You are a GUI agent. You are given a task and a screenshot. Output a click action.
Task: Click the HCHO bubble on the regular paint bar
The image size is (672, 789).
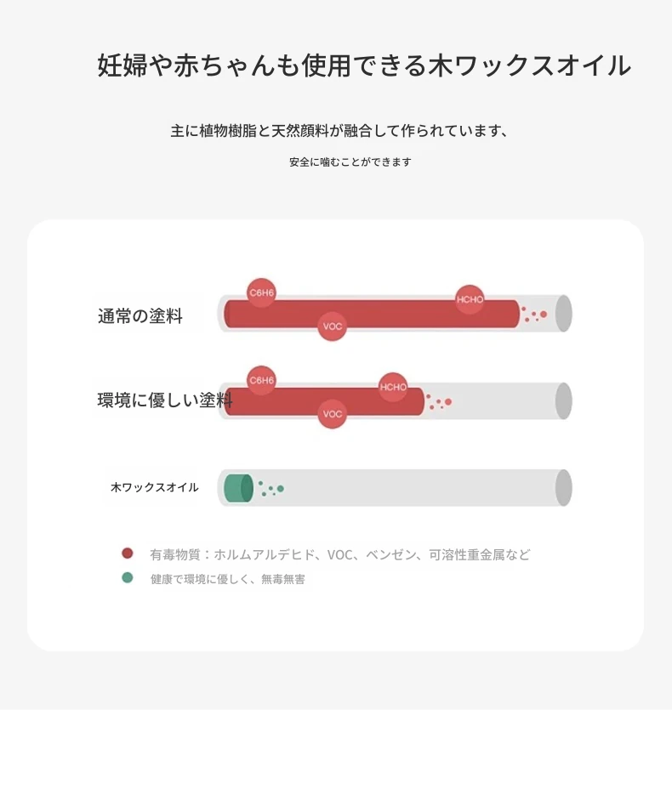point(470,299)
